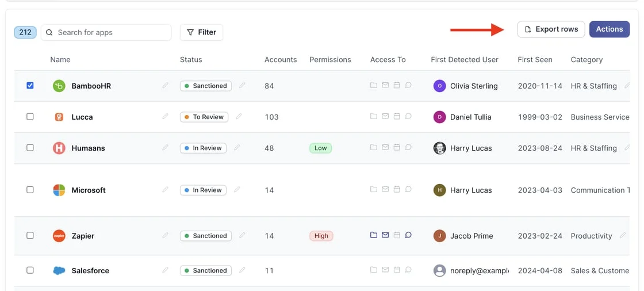
Task: Edit Zapier name with pencil icon
Action: [x=165, y=235]
